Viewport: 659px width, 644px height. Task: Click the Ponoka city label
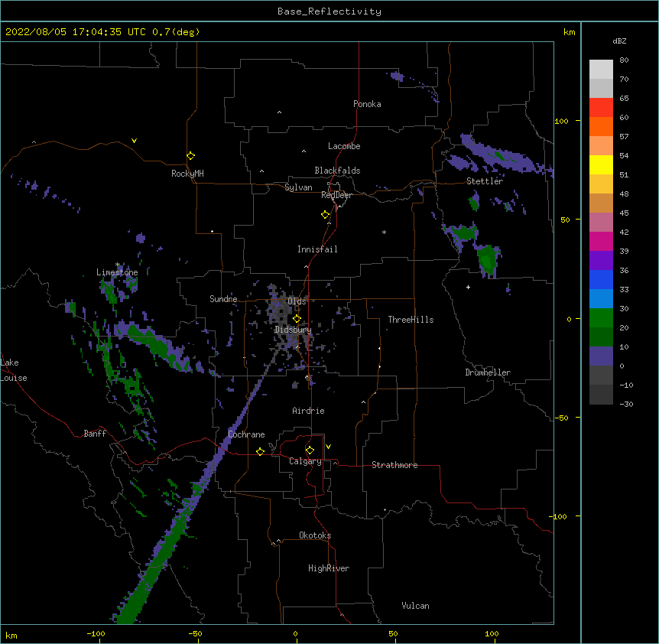(x=367, y=104)
